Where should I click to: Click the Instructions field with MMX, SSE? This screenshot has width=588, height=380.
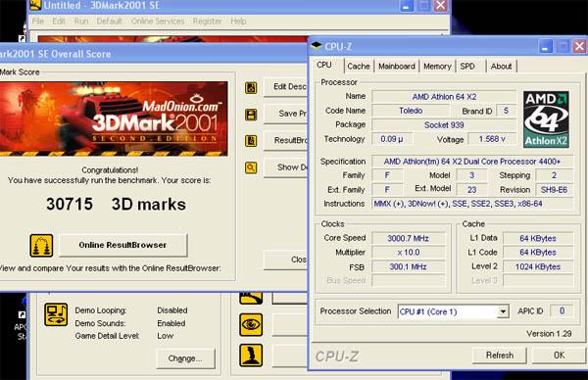click(472, 204)
